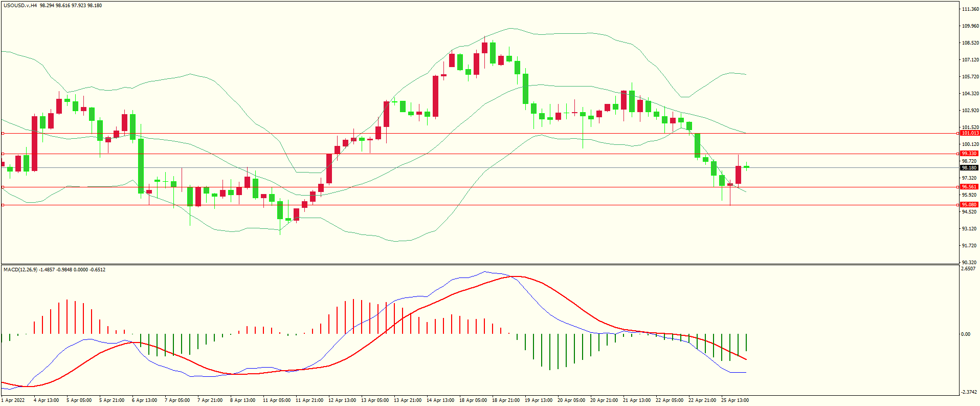The width and height of the screenshot is (980, 406).
Task: Click the 12 Apr 13:00 time axis label
Action: coord(342,400)
